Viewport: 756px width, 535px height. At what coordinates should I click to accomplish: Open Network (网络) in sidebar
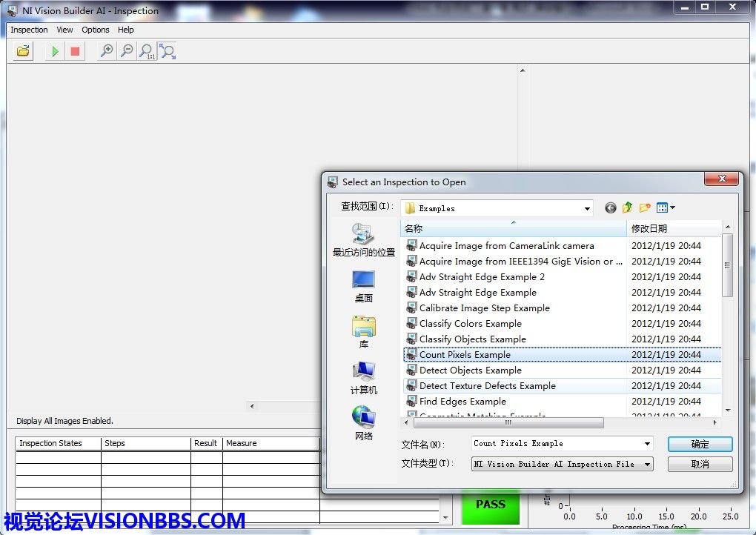coord(363,423)
